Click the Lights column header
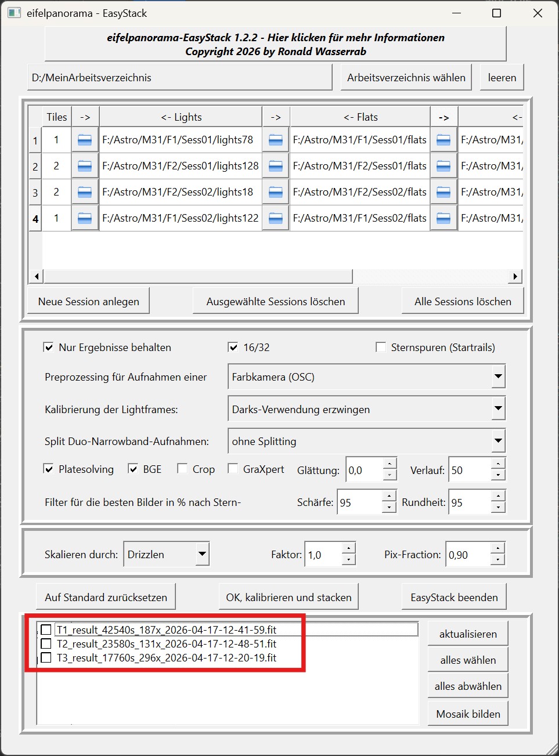Viewport: 559px width, 756px height. tap(181, 117)
